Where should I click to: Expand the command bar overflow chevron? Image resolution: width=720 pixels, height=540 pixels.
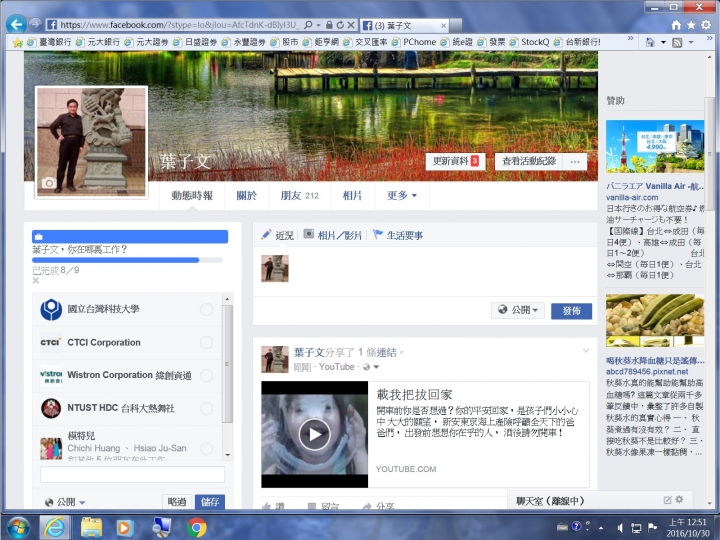[x=708, y=39]
